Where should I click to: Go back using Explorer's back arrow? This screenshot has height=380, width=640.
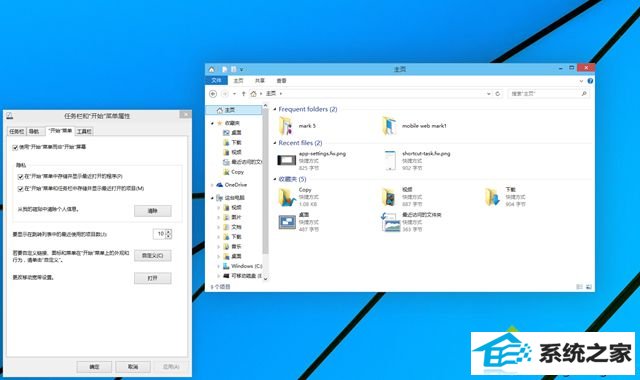pos(213,93)
